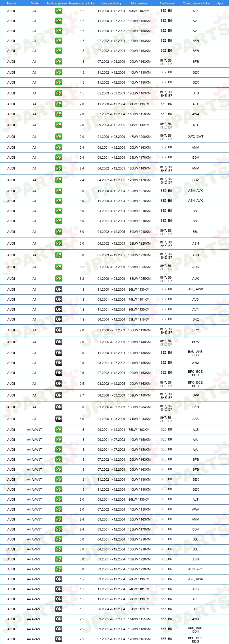Select production years 06.2006 -> 03.2009
229x644 pixels.
pyautogui.click(x=111, y=395)
